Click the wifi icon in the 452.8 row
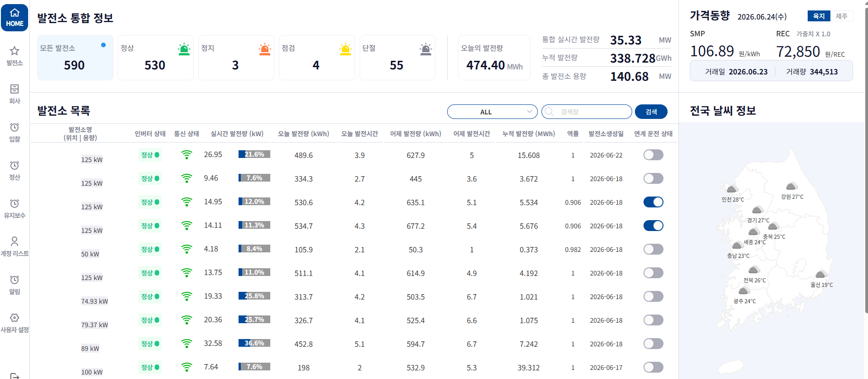 coord(186,344)
